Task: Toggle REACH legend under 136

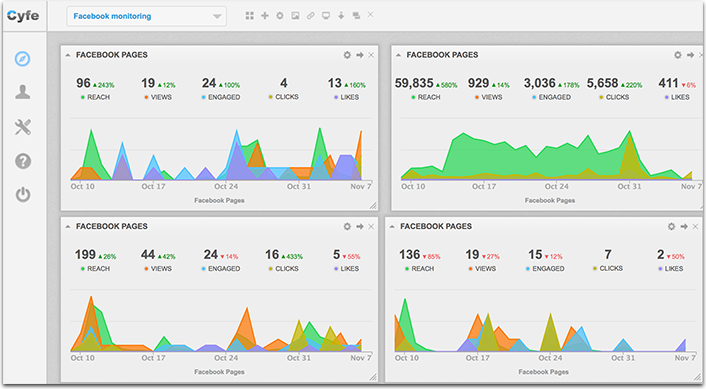Action: [419, 269]
